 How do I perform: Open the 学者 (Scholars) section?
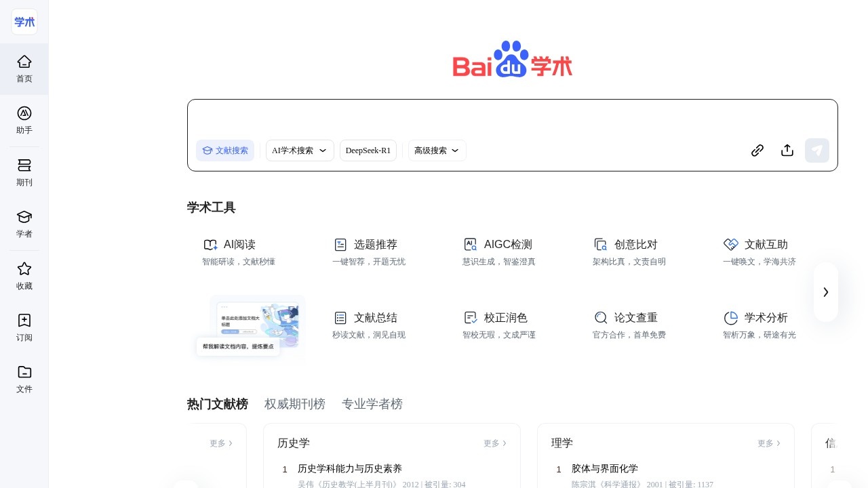point(24,224)
